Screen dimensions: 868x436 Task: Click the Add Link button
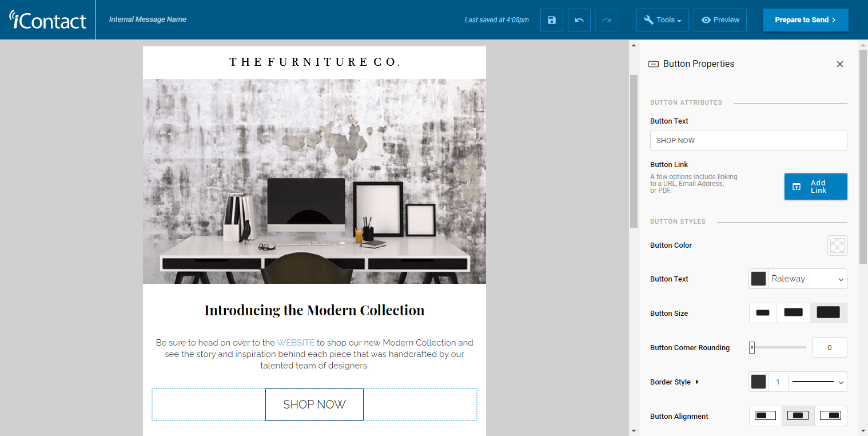click(x=815, y=187)
